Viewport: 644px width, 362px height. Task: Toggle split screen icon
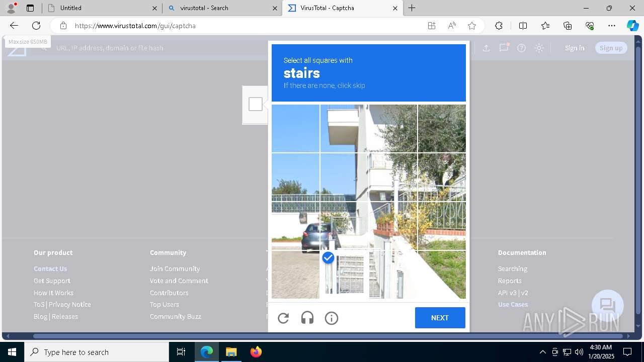pos(523,26)
